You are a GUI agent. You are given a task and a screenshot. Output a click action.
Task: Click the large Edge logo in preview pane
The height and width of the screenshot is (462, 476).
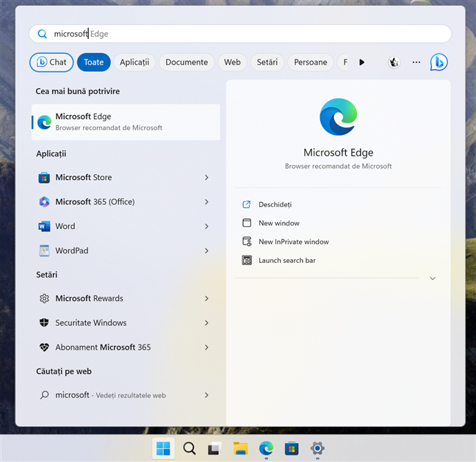tap(338, 117)
